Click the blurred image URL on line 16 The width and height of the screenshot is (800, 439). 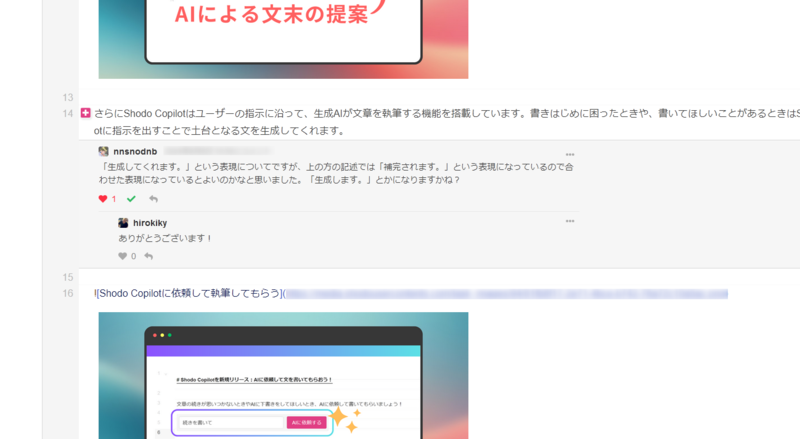coord(507,294)
